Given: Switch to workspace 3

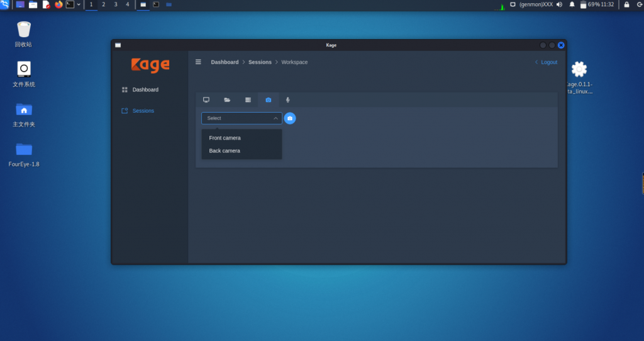Looking at the screenshot, I should coord(116,4).
